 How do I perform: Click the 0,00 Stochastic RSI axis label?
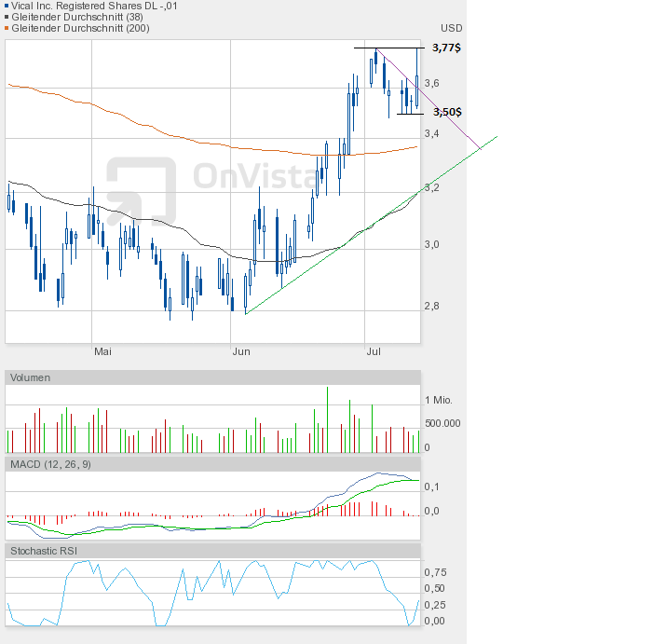435,621
